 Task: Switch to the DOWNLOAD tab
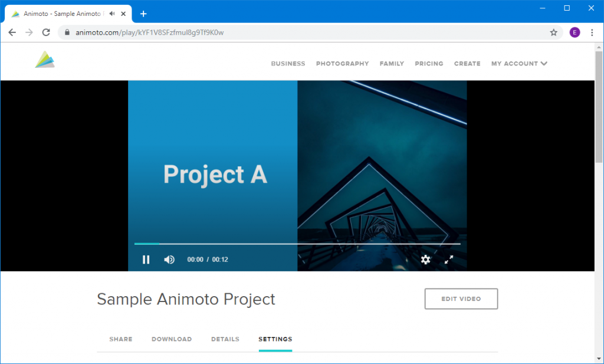172,339
